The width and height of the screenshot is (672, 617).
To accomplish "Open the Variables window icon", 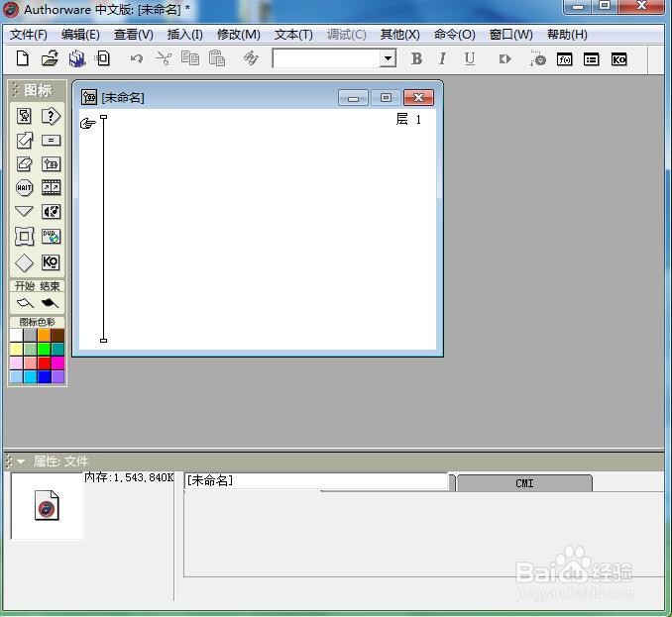I will pyautogui.click(x=592, y=59).
